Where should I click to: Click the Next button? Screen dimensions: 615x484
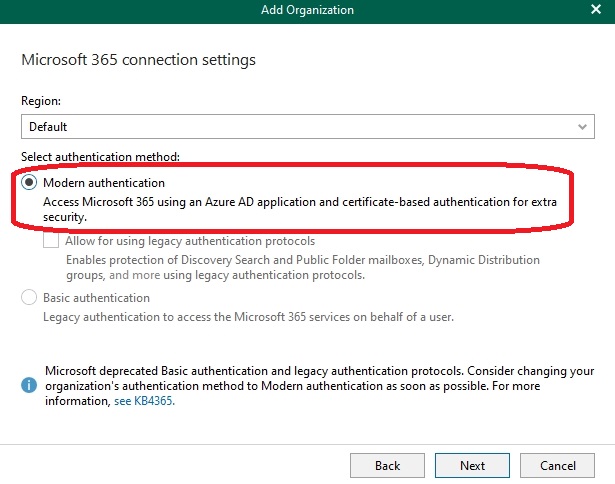(472, 466)
